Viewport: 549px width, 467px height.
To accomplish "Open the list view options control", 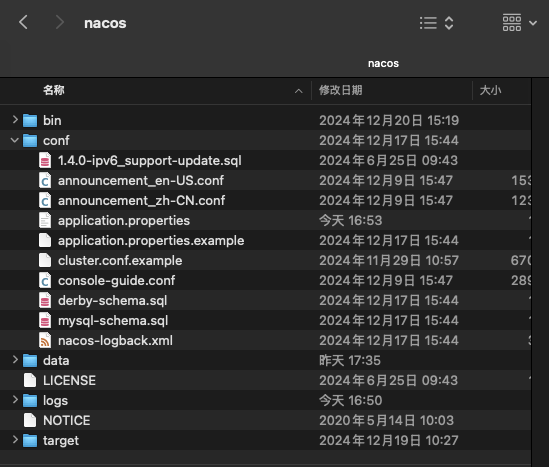I will click(x=437, y=23).
